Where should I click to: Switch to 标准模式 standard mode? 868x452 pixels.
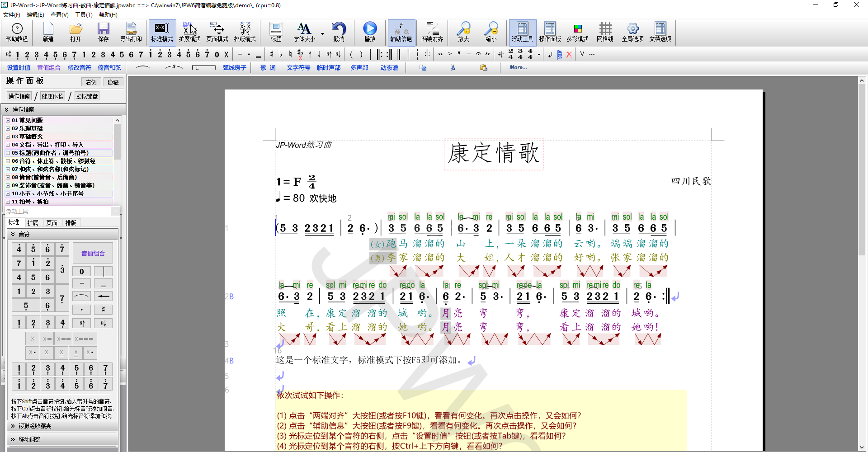coord(162,33)
